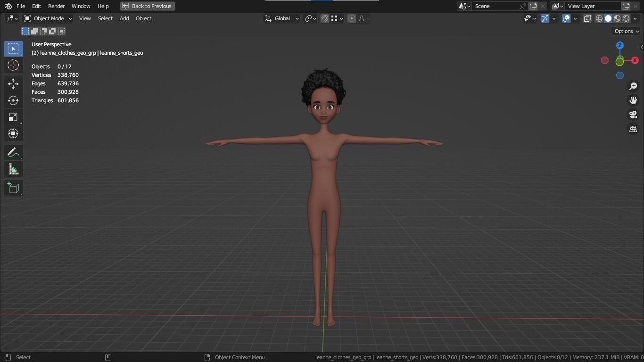Select the Move tool
Screen dimensions: 644x362
(13, 84)
